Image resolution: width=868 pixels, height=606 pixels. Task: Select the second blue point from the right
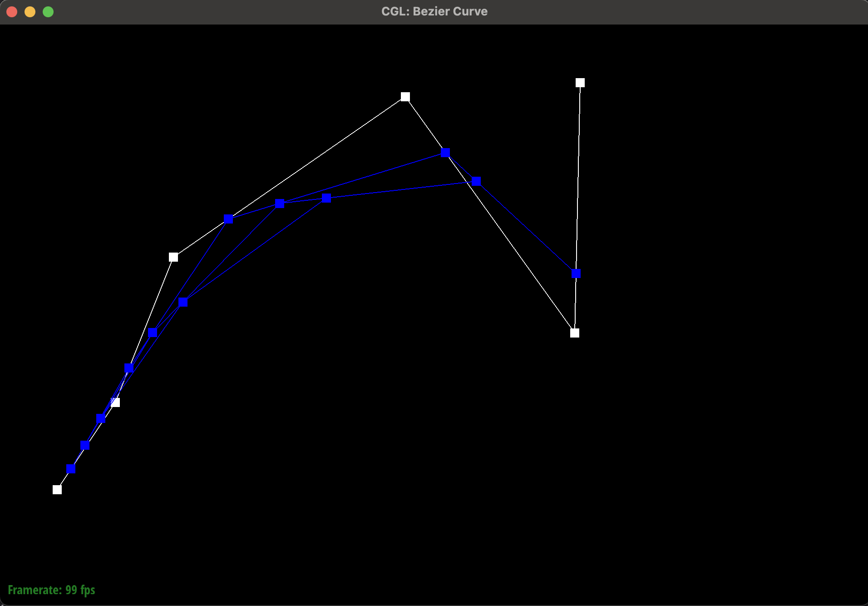tap(476, 181)
